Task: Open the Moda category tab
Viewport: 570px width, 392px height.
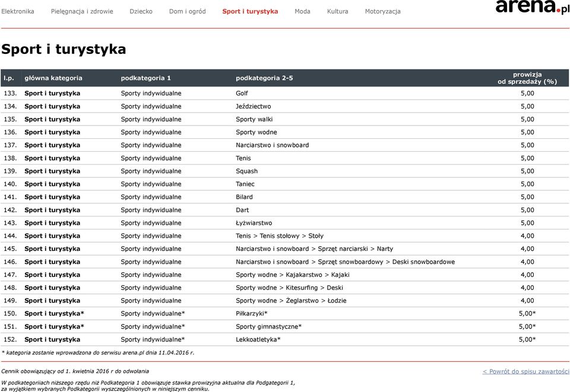Action: pos(302,11)
